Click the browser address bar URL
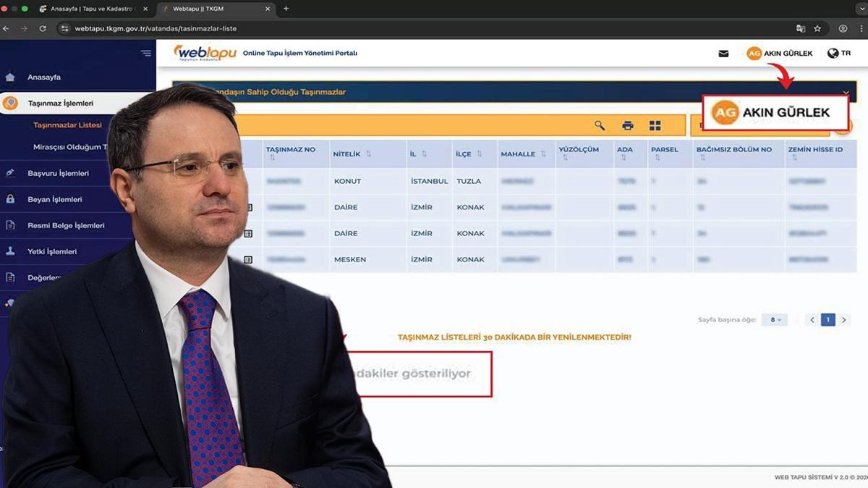Viewport: 868px width, 488px height. click(x=156, y=29)
